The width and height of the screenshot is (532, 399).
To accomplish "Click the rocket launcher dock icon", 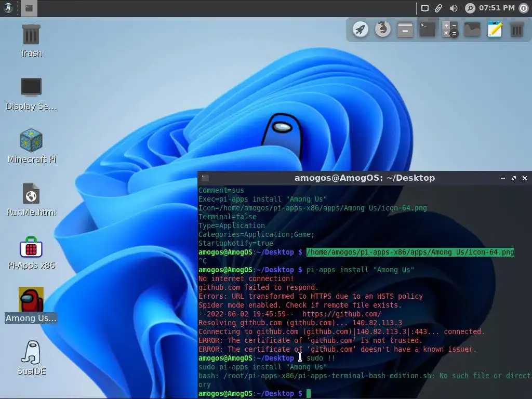I will [x=361, y=30].
